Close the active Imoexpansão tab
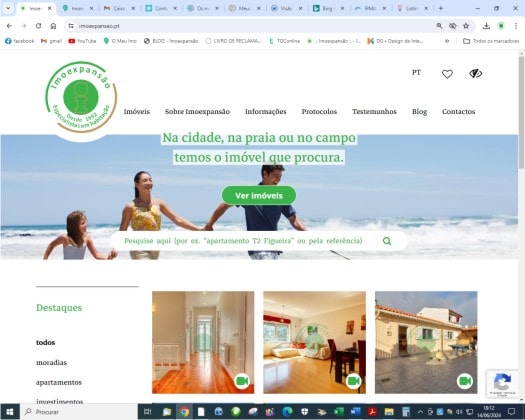This screenshot has width=525, height=420. [x=50, y=8]
